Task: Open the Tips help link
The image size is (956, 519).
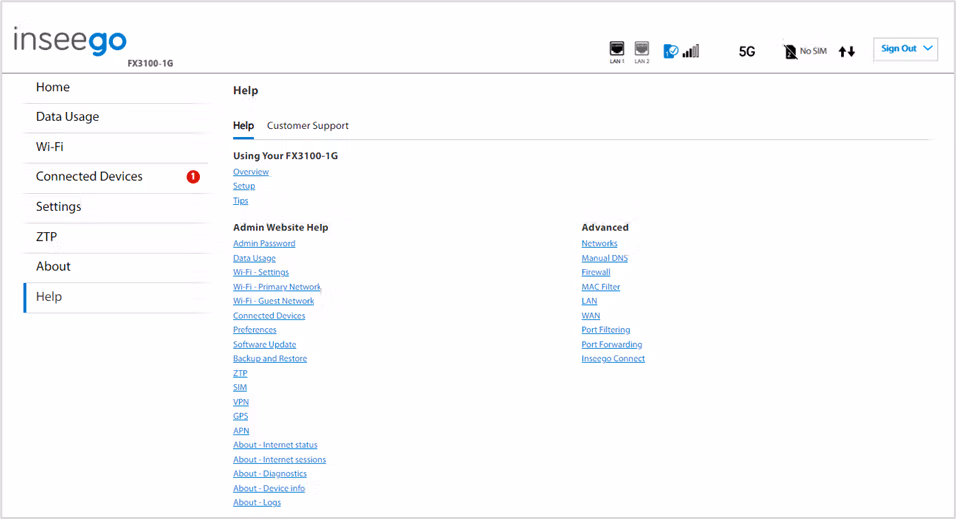Action: (x=240, y=201)
